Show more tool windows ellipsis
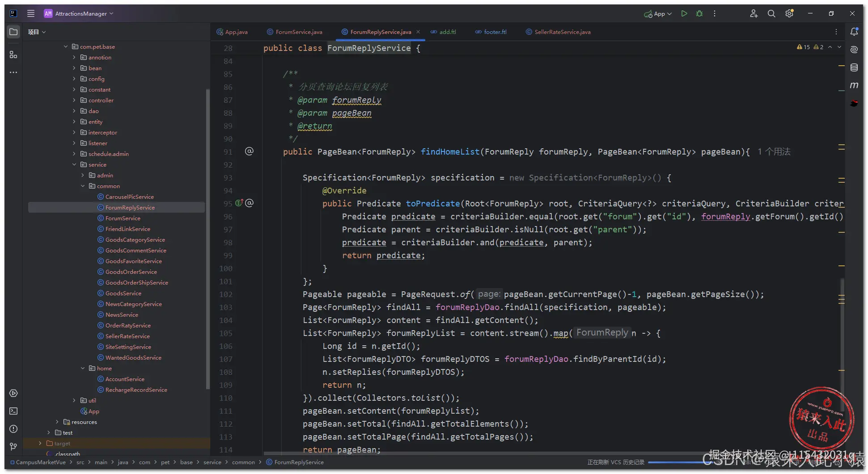Image resolution: width=868 pixels, height=474 pixels. point(13,72)
